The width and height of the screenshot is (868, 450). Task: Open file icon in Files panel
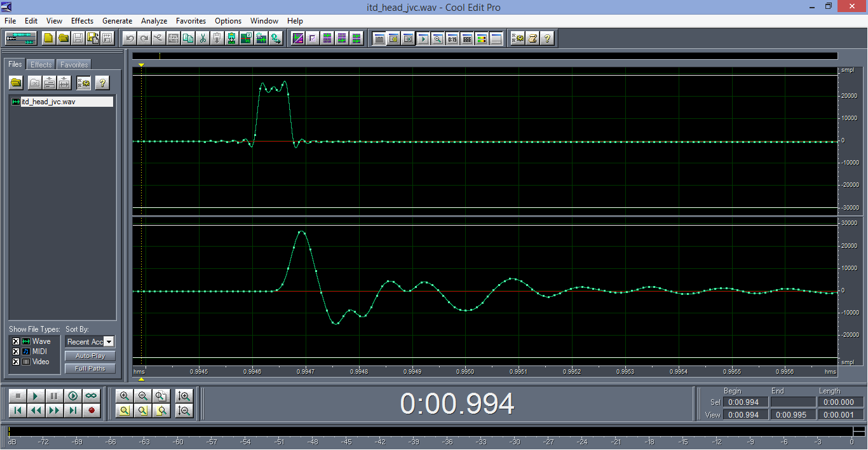coord(17,83)
